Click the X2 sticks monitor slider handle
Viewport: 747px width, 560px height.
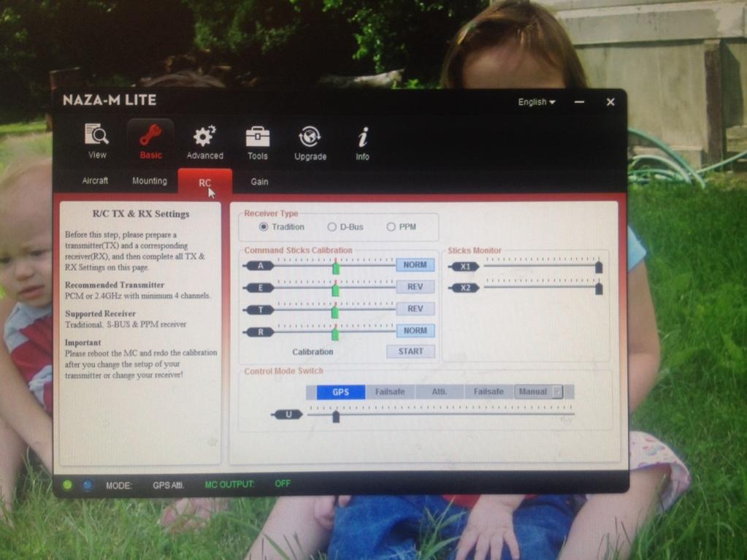(x=599, y=288)
